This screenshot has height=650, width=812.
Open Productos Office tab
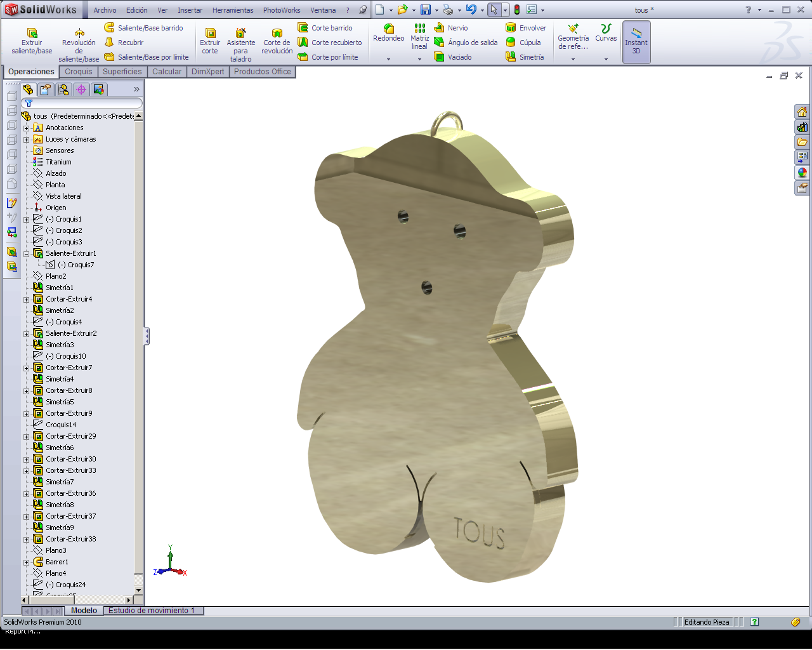(x=263, y=72)
